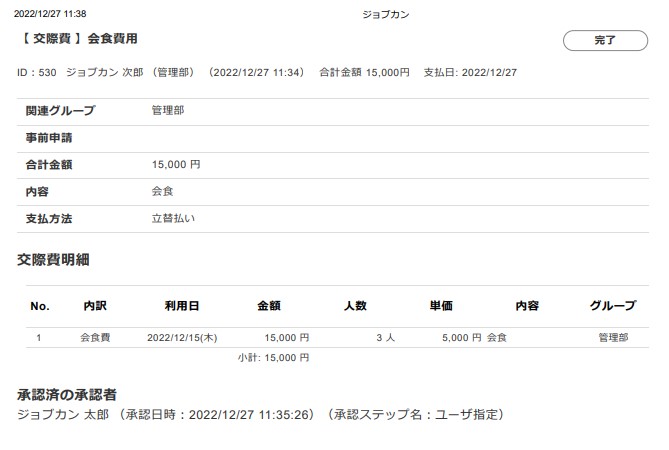Viewport: 669px width, 450px height.
Task: Click the ID：530 applicant summary line
Action: click(266, 73)
